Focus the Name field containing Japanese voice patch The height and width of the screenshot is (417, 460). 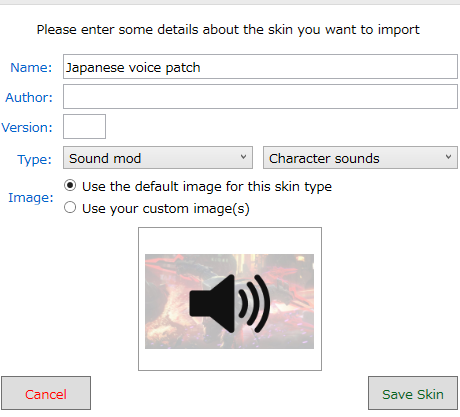pyautogui.click(x=260, y=67)
